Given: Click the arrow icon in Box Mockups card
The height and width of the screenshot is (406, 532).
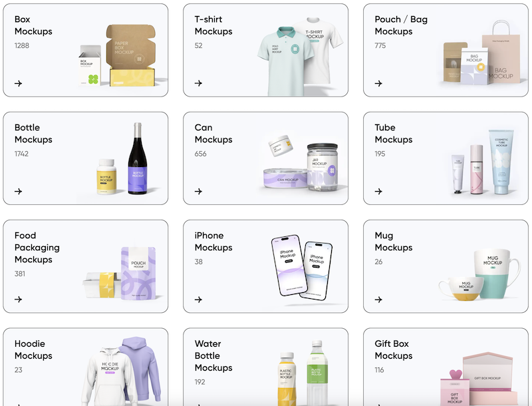Looking at the screenshot, I should pos(19,83).
